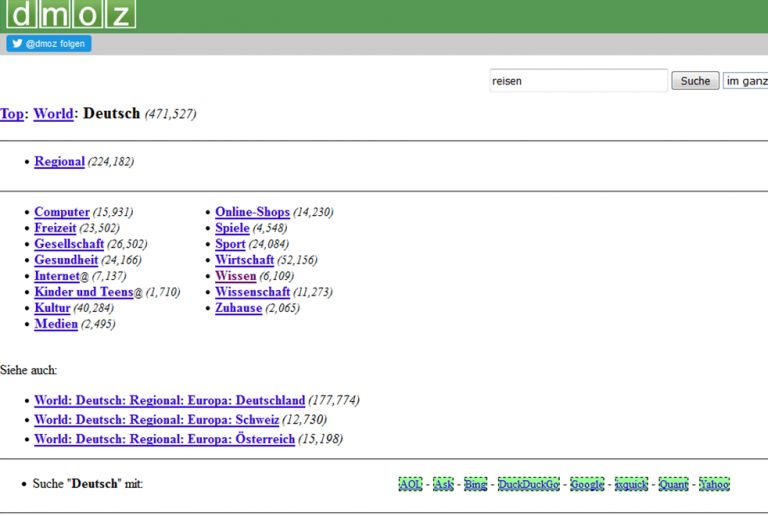Open the Wirtschaft category
Viewport: 768px width, 516px height.
(x=244, y=260)
